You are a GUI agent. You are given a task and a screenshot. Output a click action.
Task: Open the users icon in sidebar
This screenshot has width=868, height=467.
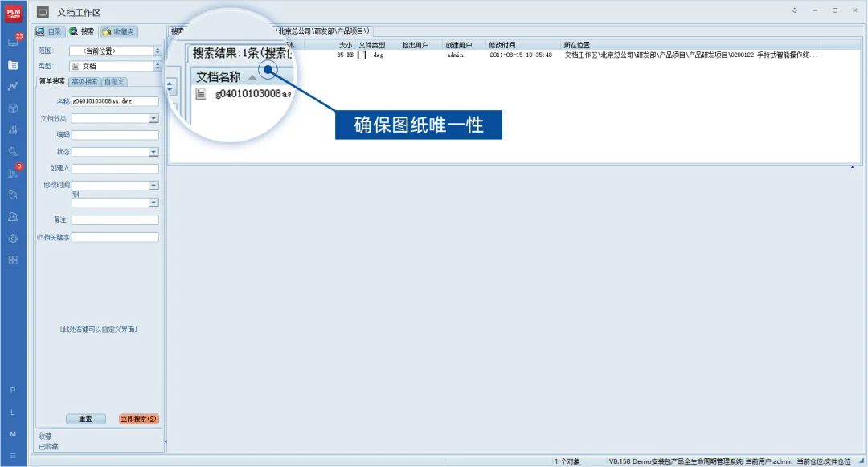point(13,216)
